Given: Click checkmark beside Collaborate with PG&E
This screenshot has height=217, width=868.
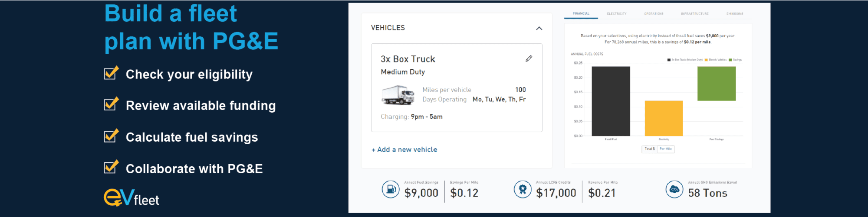Looking at the screenshot, I should point(111,167).
